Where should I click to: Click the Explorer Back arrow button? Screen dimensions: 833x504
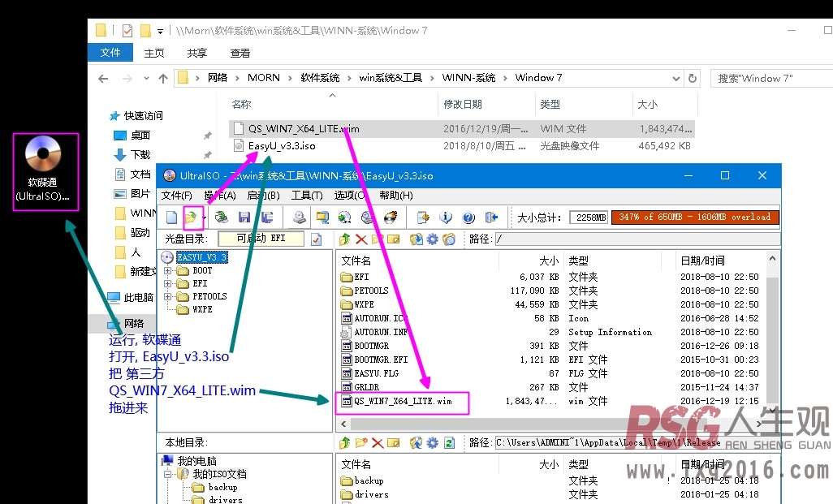click(x=103, y=79)
